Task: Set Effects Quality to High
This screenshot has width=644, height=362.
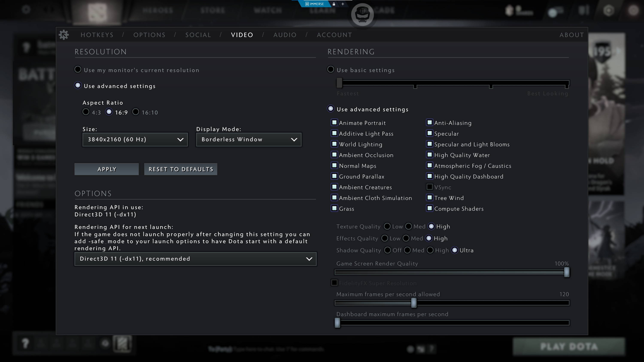Action: click(429, 238)
